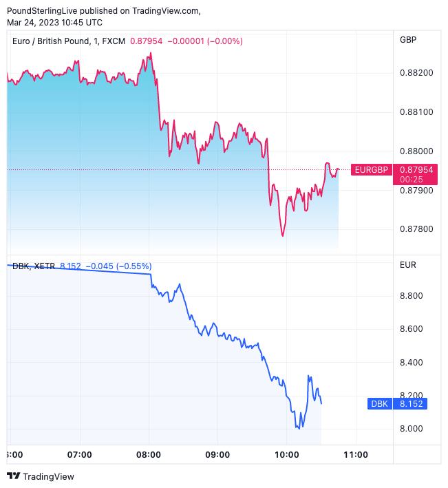Click the 8.152 DBK price label
The height and width of the screenshot is (488, 448).
click(x=412, y=404)
